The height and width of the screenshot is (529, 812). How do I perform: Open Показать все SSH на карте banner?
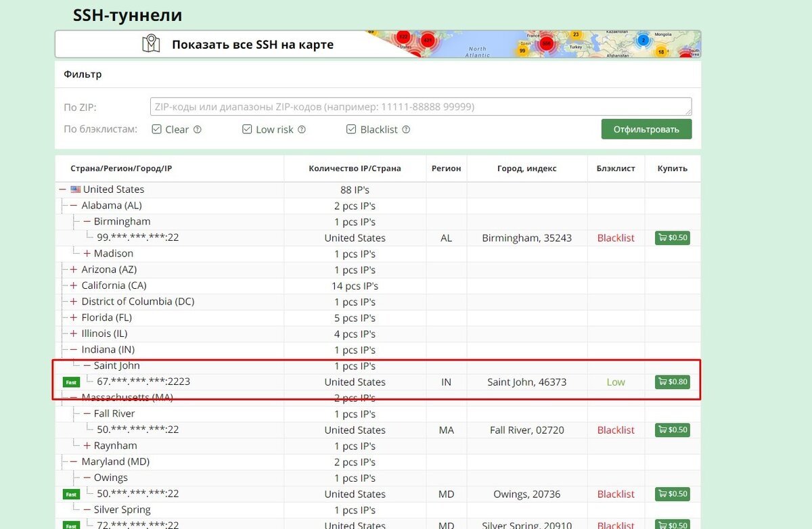(378, 44)
